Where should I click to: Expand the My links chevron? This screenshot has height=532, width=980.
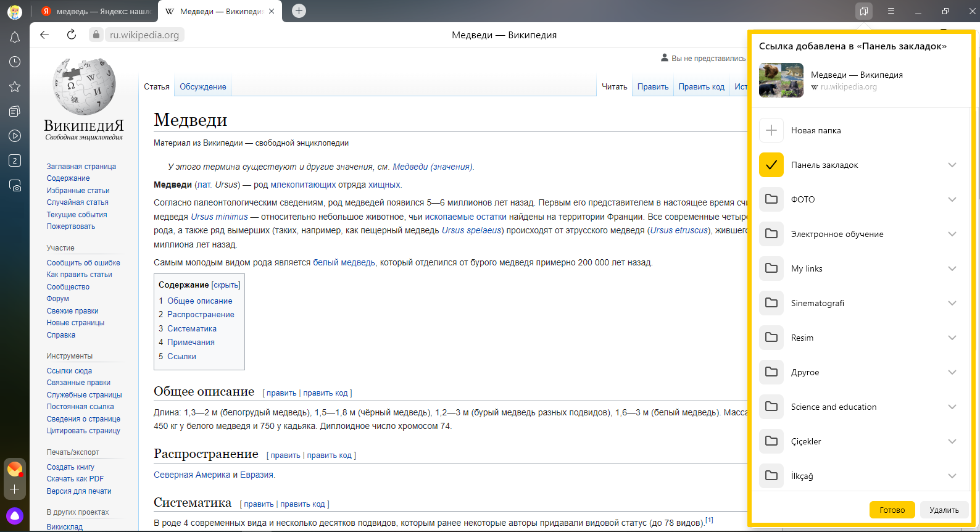952,268
